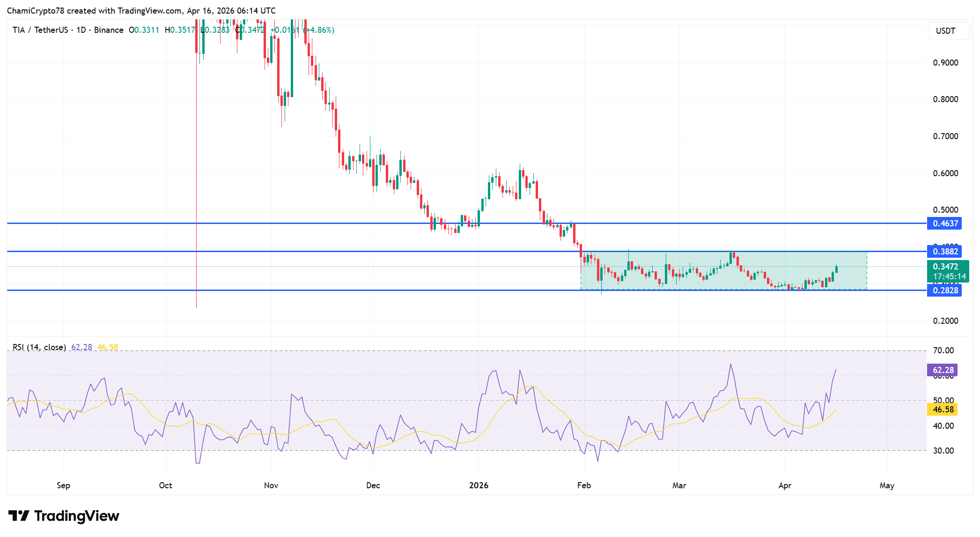Image resolution: width=980 pixels, height=537 pixels.
Task: Click the TradingView wordmark text
Action: pyautogui.click(x=76, y=516)
